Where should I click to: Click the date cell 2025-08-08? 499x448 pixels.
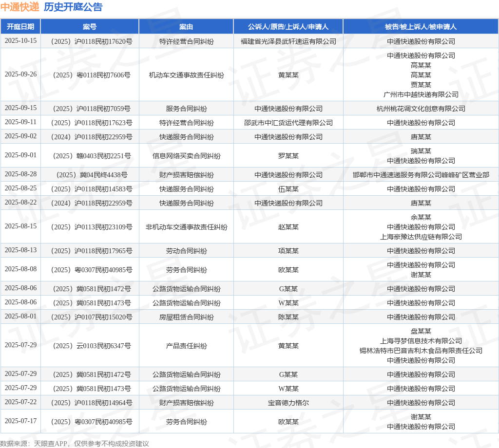(20, 269)
